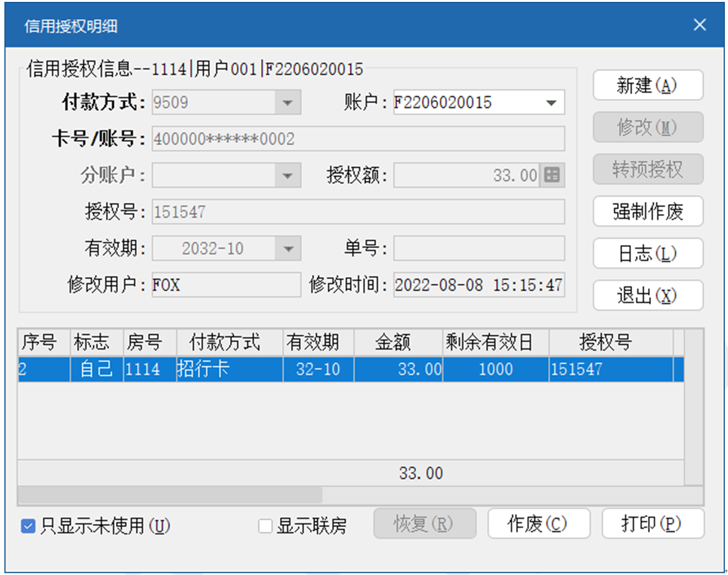Click the 作废(C) void button
This screenshot has width=728, height=575.
pos(538,523)
